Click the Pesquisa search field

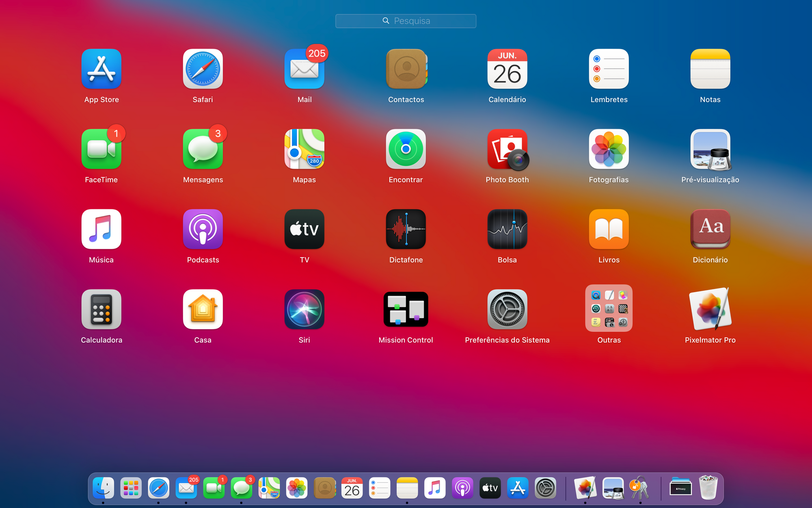[x=406, y=21]
